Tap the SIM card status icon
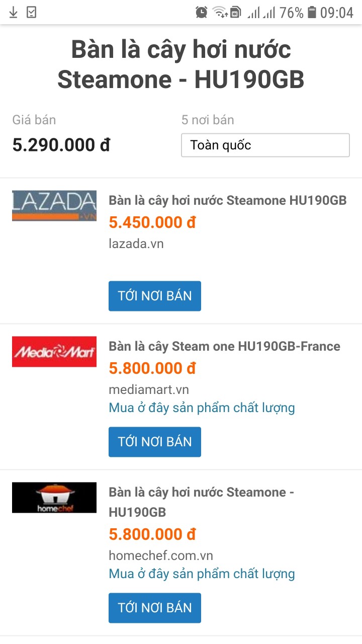This screenshot has width=362, height=644. tap(235, 13)
